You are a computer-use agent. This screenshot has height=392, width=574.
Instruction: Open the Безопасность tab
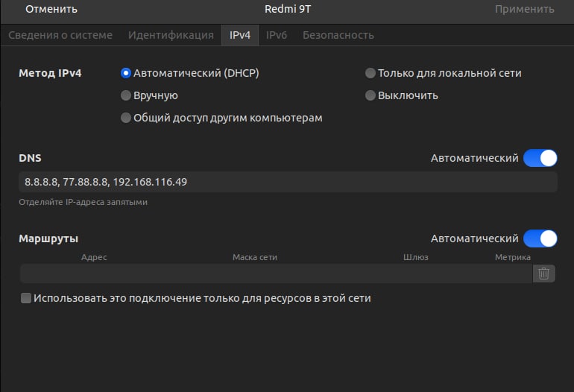coord(338,35)
